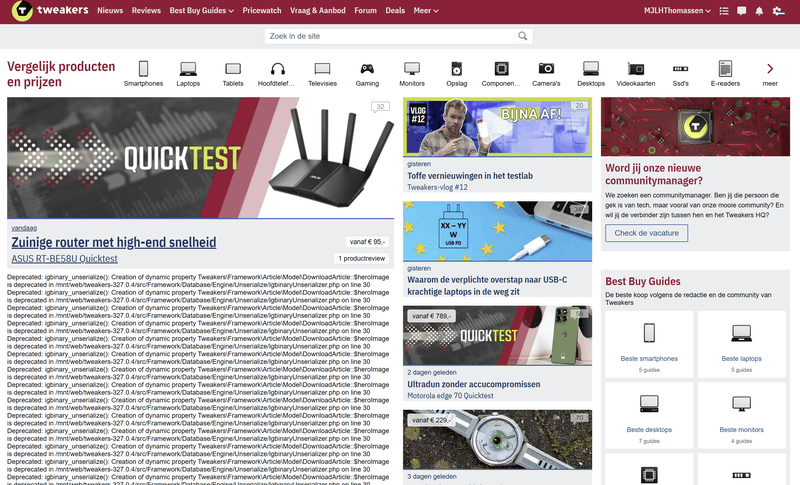Expand the Best Buy Guides menu
Image resolution: width=800 pixels, height=485 pixels.
coord(202,10)
